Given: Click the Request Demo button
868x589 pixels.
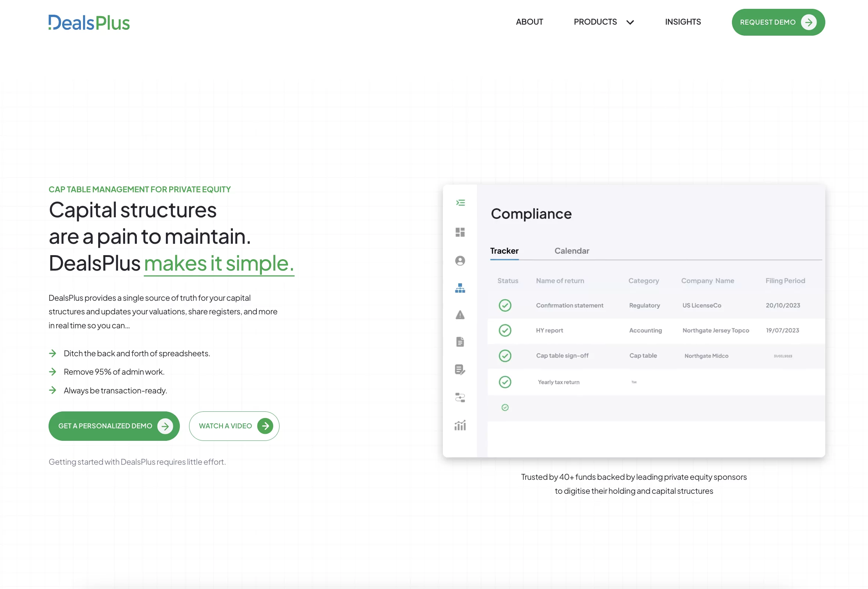Looking at the screenshot, I should pyautogui.click(x=778, y=22).
